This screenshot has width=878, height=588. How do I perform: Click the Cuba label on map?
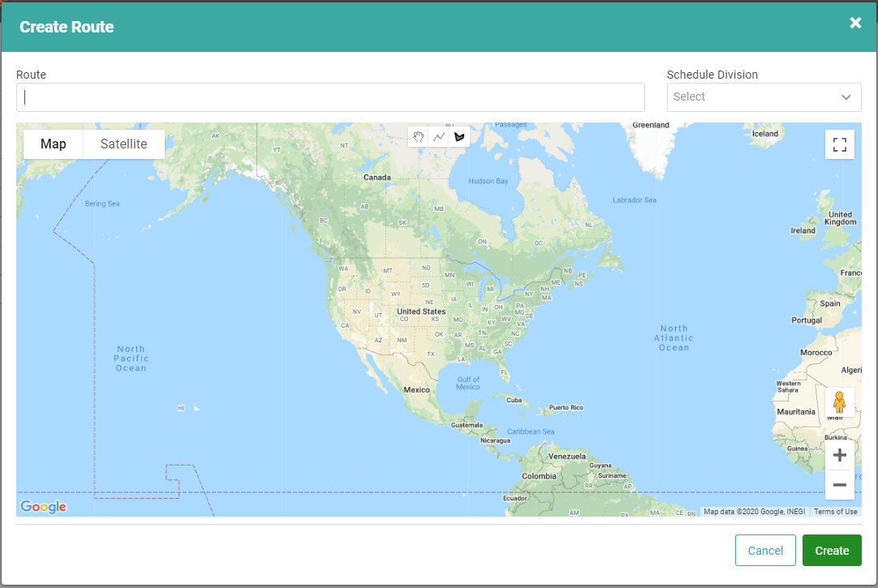[x=514, y=400]
